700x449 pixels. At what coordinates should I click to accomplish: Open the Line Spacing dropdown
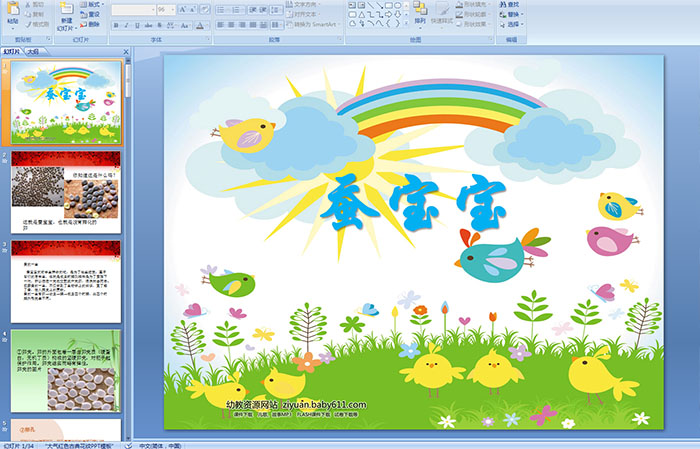point(276,10)
